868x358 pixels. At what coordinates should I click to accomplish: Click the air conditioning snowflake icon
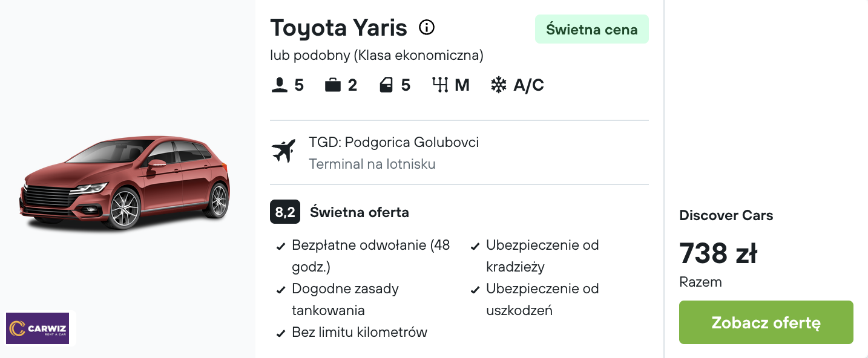498,85
